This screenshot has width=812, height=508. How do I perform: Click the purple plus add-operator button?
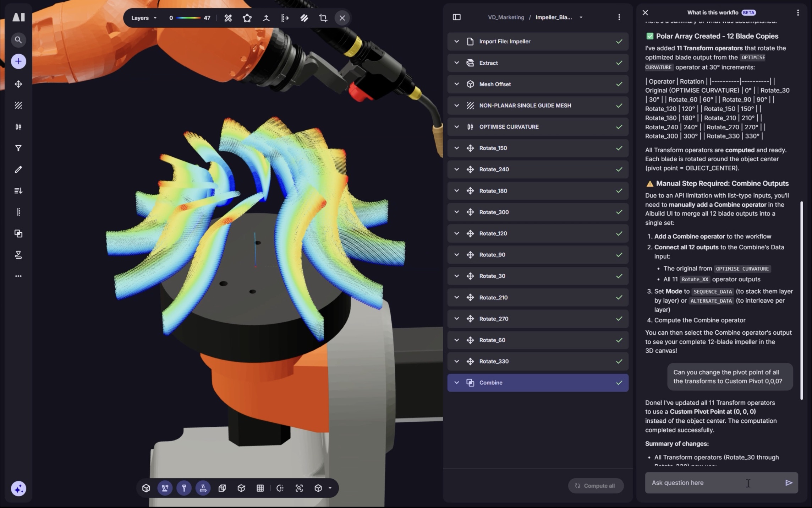click(18, 61)
